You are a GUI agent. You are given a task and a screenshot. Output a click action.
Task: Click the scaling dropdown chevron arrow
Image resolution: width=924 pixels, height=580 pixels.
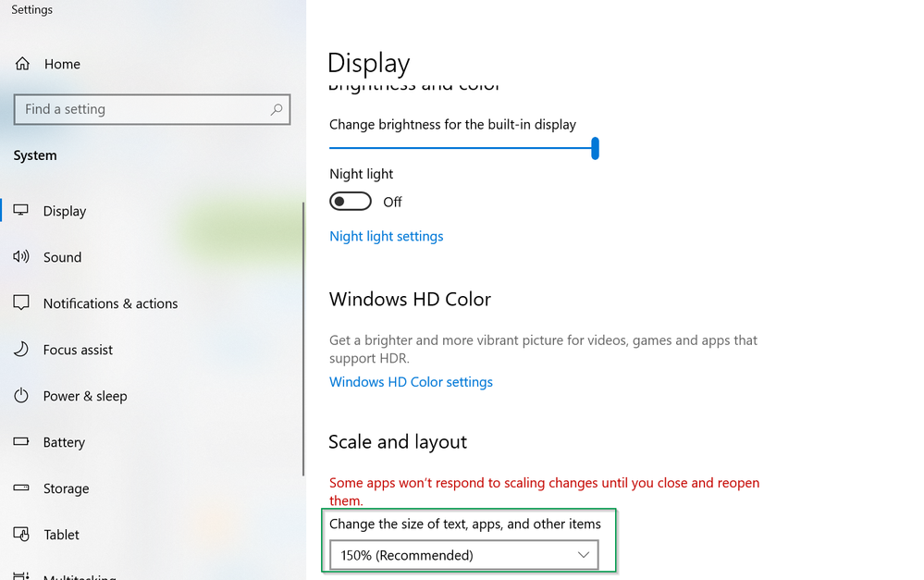pos(584,555)
